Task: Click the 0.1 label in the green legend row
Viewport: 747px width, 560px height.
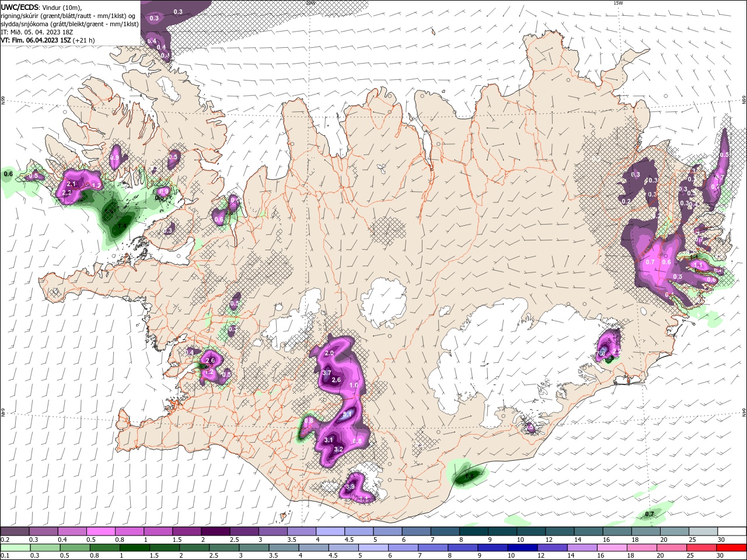Action: pos(5,555)
